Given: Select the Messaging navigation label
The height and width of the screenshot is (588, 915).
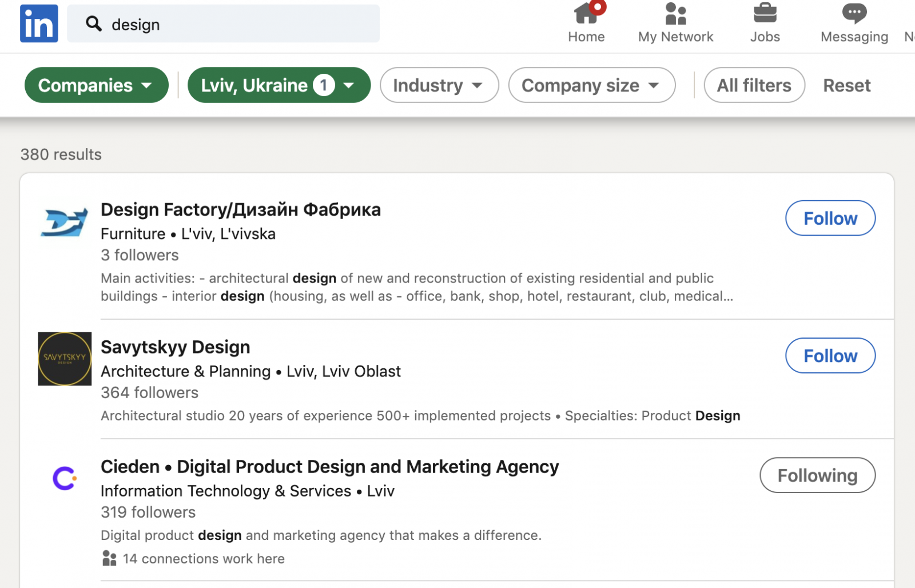Looking at the screenshot, I should pos(854,37).
